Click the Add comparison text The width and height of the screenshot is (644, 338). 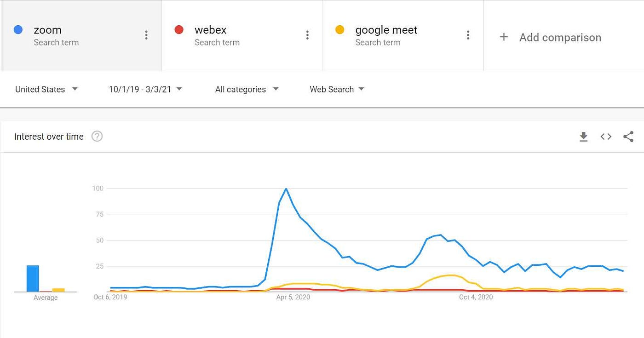coord(560,37)
